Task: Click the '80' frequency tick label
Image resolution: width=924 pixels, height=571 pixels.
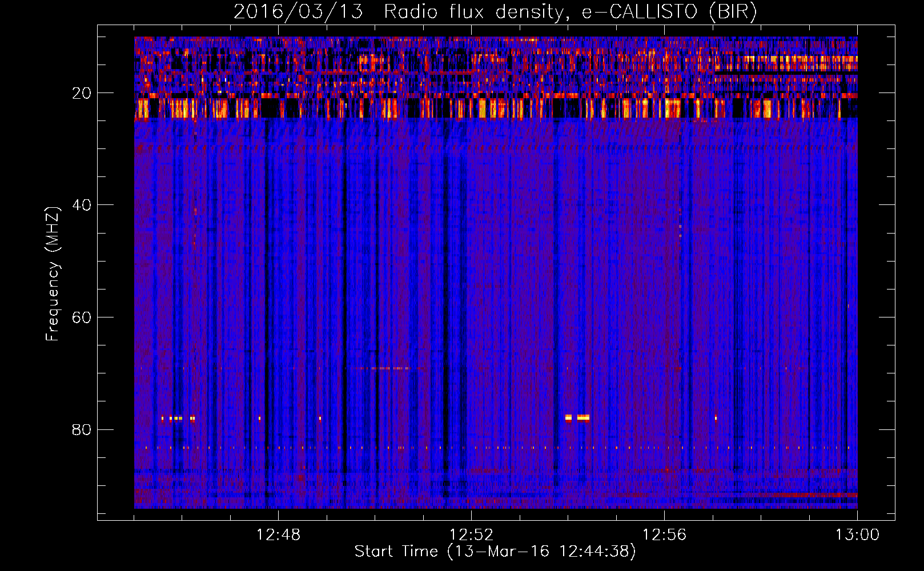Action: click(82, 429)
